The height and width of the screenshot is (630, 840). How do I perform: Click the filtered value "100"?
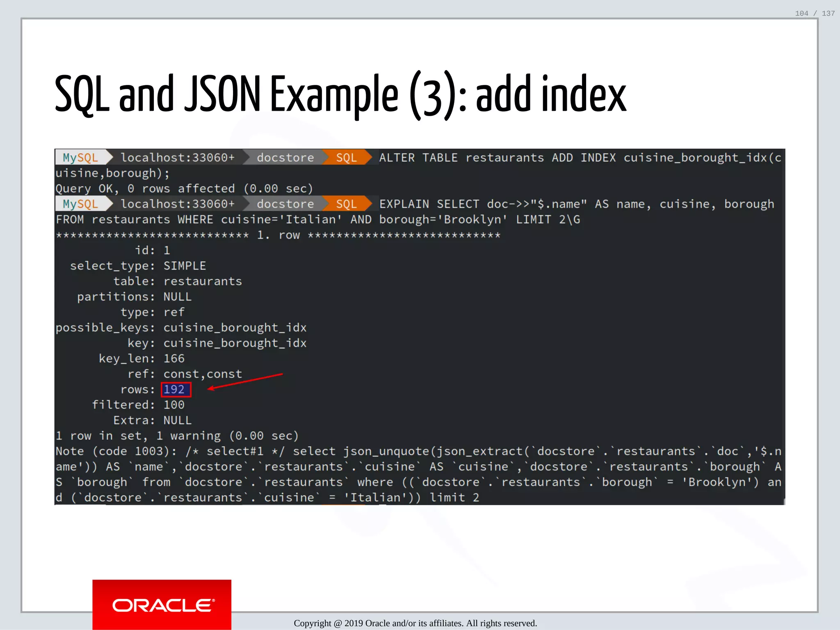(174, 405)
